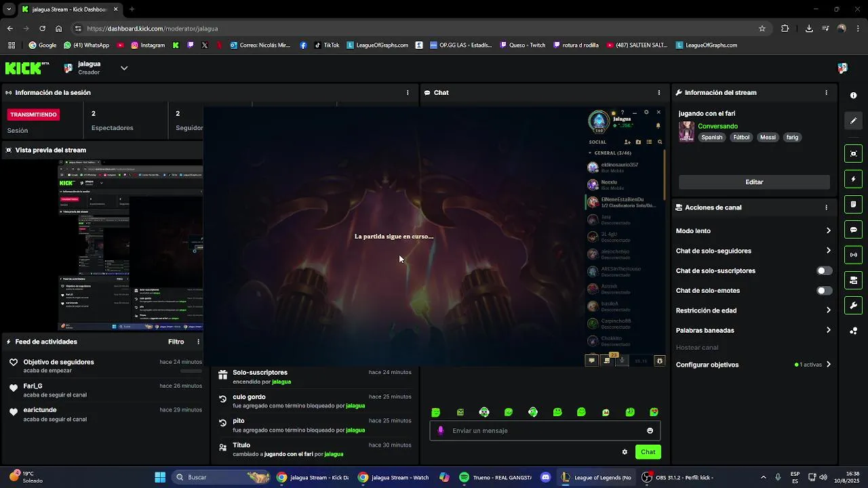Screen dimensions: 868x488
Task: Open Feed de actividades three-dot menu
Action: pos(198,342)
